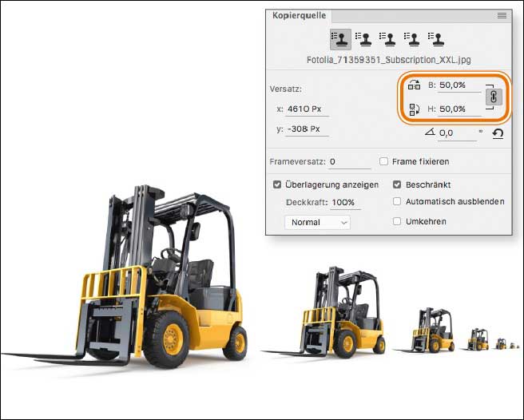Image resolution: width=524 pixels, height=420 pixels.
Task: Edit the H height 50,0% field
Action: point(459,109)
